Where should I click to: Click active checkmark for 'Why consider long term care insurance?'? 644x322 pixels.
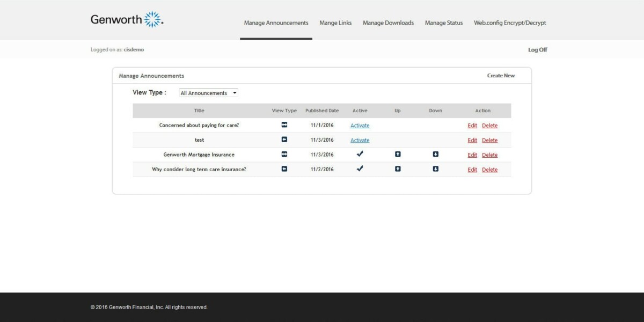click(360, 169)
